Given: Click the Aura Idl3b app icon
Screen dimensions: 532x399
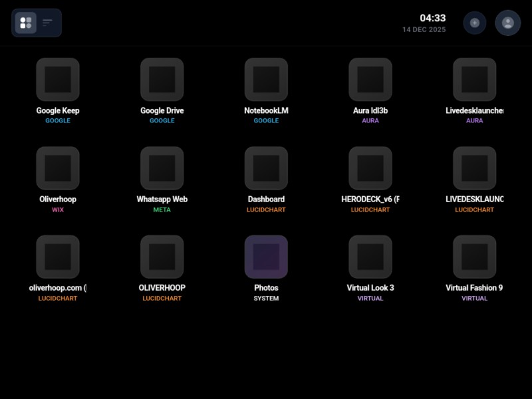Looking at the screenshot, I should point(370,80).
